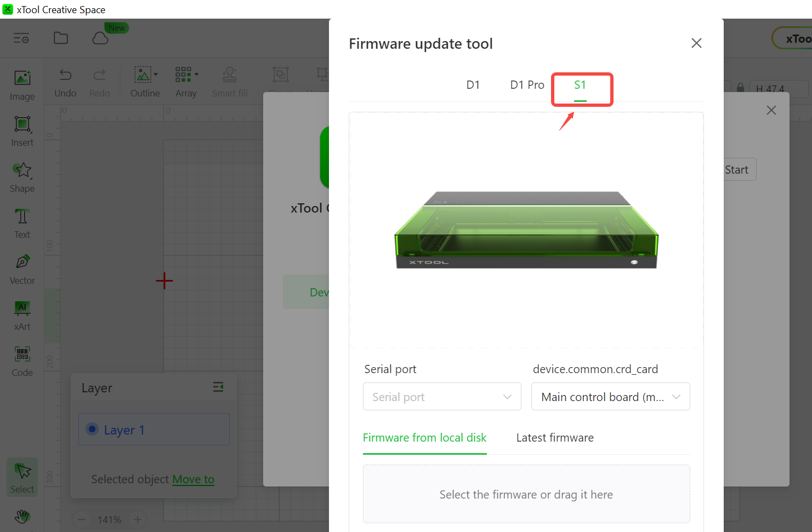This screenshot has width=812, height=532.
Task: Switch to Latest firmware tab
Action: [555, 438]
